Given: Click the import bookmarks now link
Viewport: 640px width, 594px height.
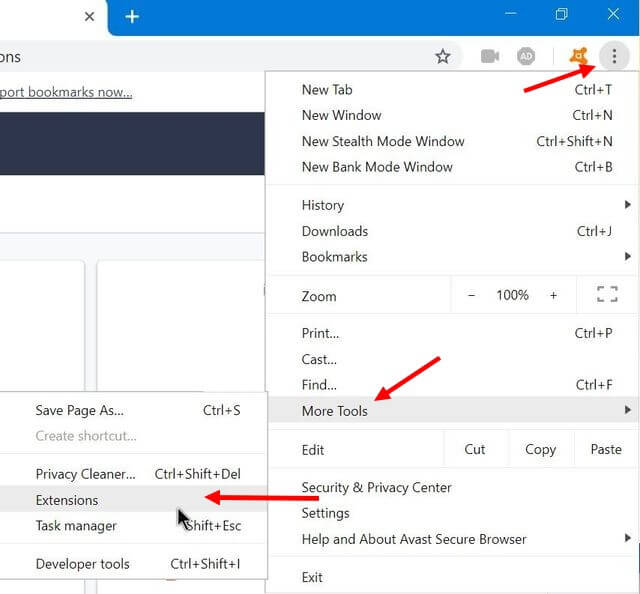Looking at the screenshot, I should point(66,92).
